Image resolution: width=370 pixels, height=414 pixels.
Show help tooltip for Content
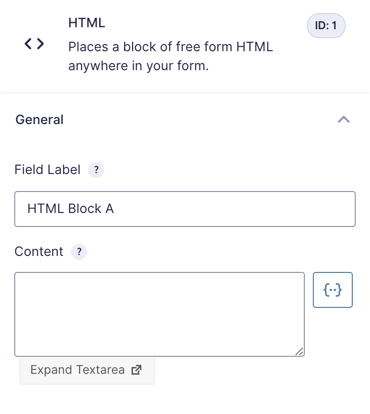point(79,252)
